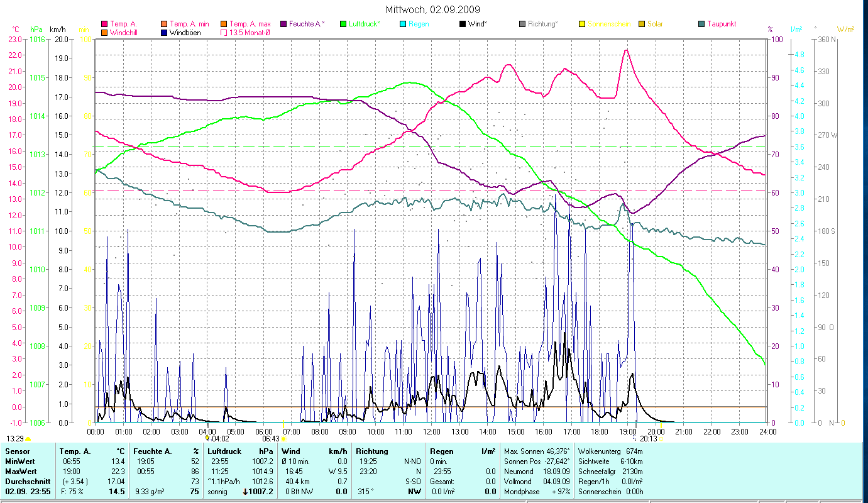Click the W/m² axis unit label
The width and height of the screenshot is (868, 503).
pyautogui.click(x=845, y=30)
